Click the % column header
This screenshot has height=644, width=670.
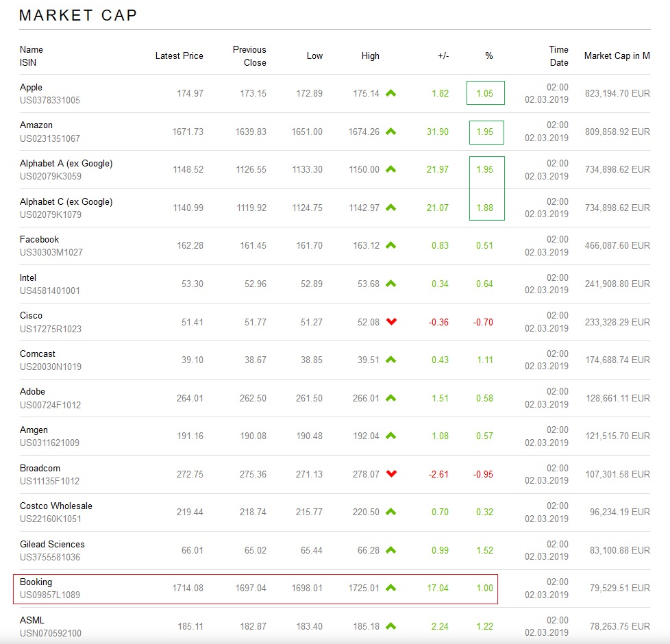click(x=488, y=56)
